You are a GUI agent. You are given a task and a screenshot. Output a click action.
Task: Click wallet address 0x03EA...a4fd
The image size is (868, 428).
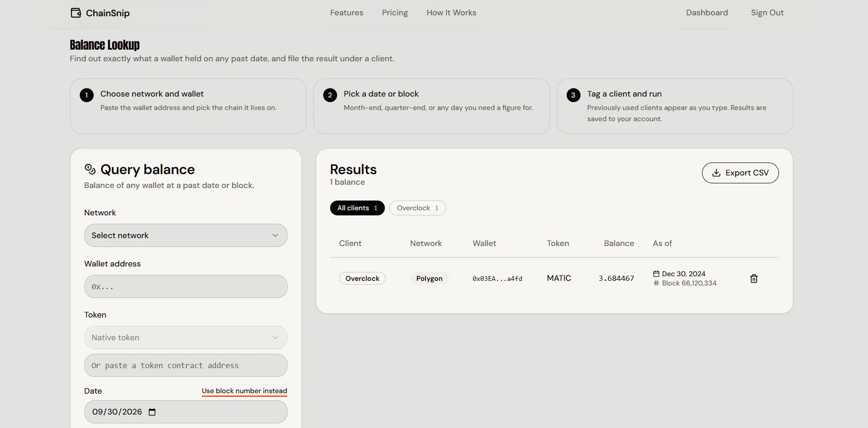[x=497, y=279]
